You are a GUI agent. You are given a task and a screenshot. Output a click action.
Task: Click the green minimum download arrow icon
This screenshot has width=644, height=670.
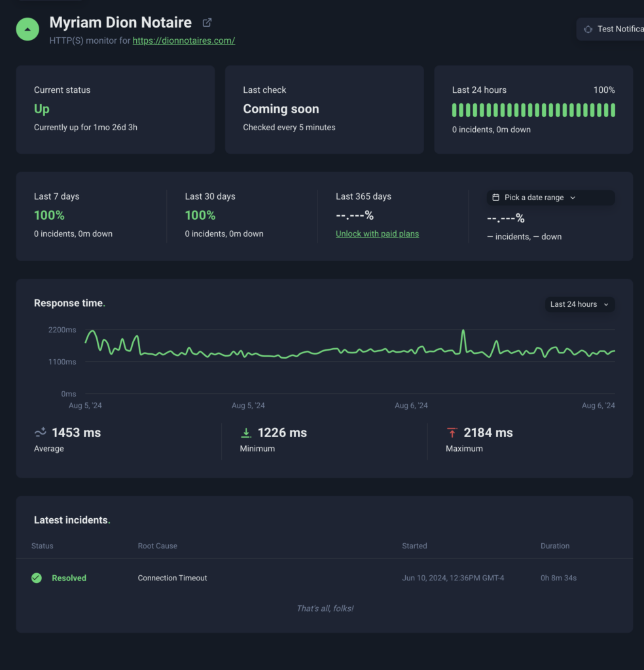(246, 432)
